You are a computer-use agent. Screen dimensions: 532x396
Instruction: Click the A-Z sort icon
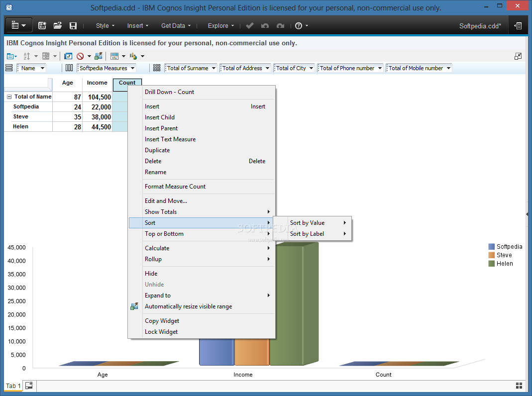27,56
